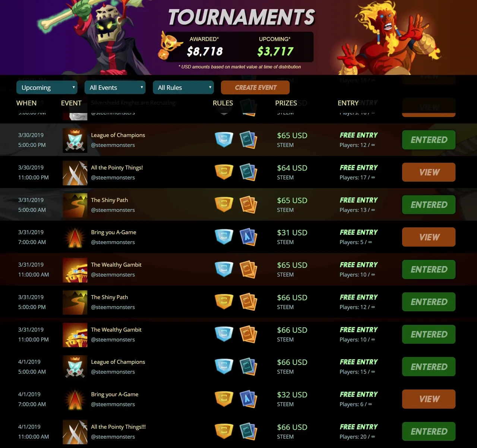Click the gold shield icon for All the Pointy Things!
The width and height of the screenshot is (477, 448).
[x=224, y=172]
